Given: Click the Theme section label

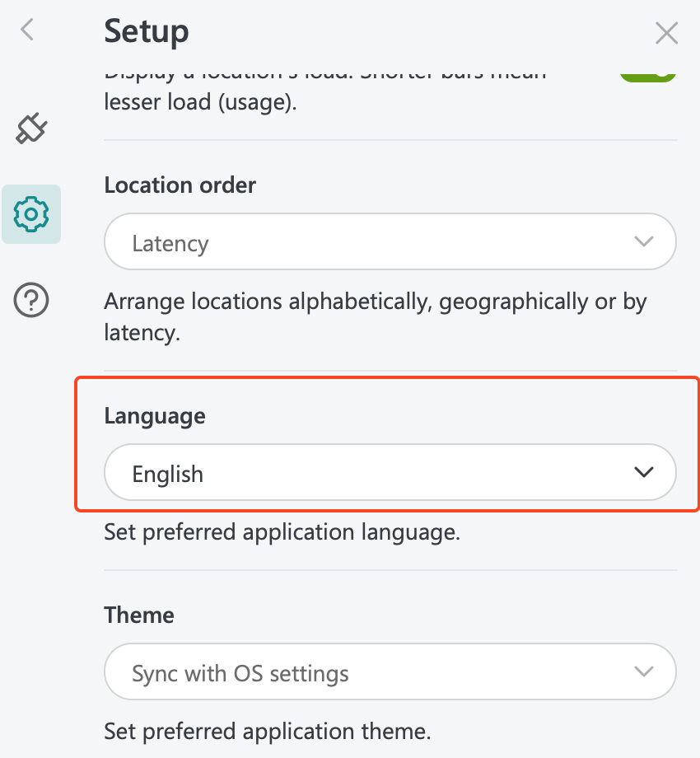Looking at the screenshot, I should click(139, 615).
